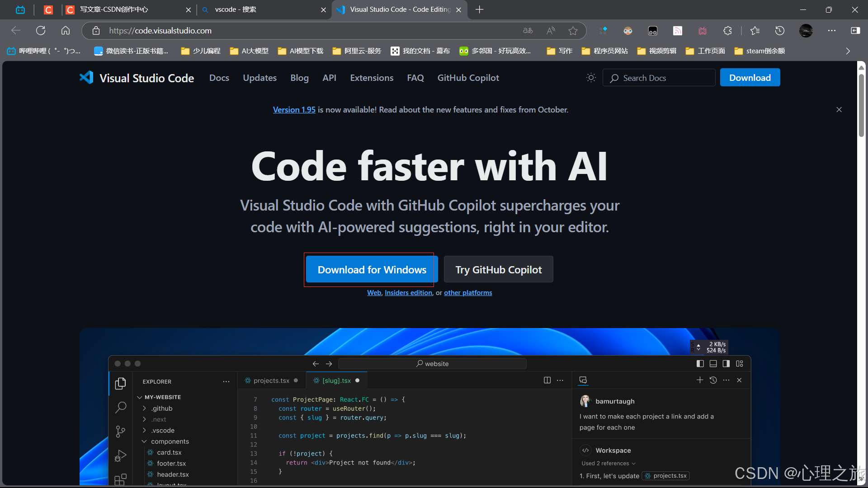
Task: Click the browser profile avatar
Action: pyautogui.click(x=806, y=31)
